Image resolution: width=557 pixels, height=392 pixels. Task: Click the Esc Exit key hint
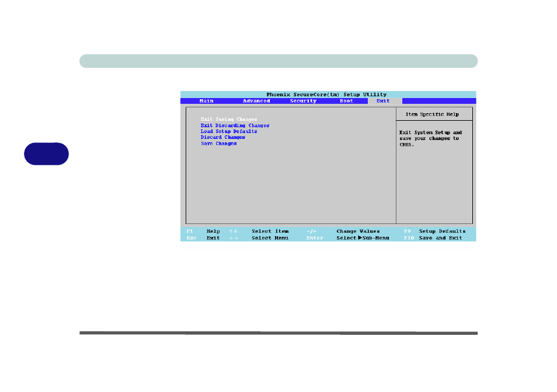203,238
